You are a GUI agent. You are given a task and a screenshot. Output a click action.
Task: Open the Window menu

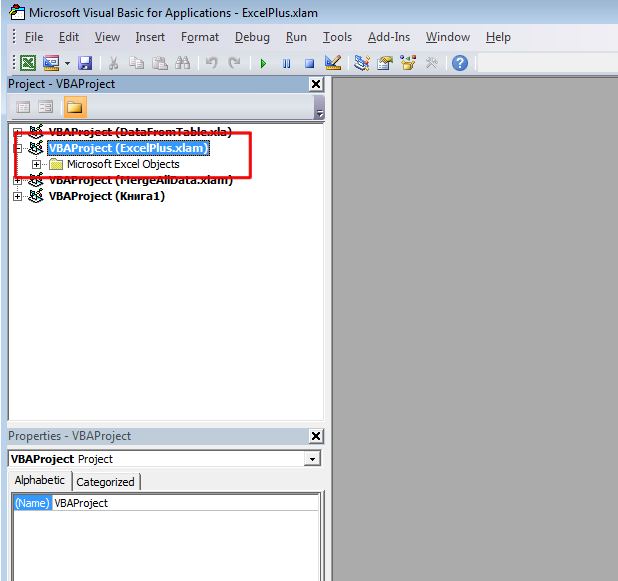point(448,37)
